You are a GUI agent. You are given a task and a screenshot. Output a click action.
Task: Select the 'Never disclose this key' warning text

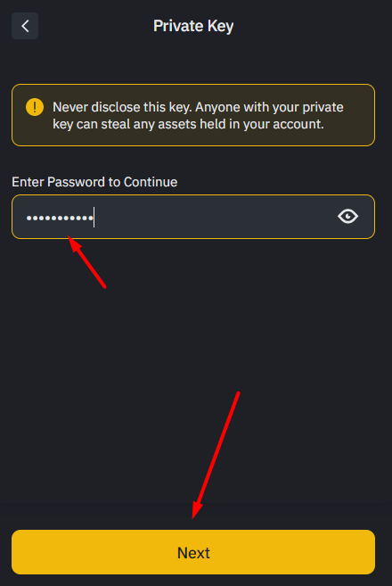(x=198, y=115)
